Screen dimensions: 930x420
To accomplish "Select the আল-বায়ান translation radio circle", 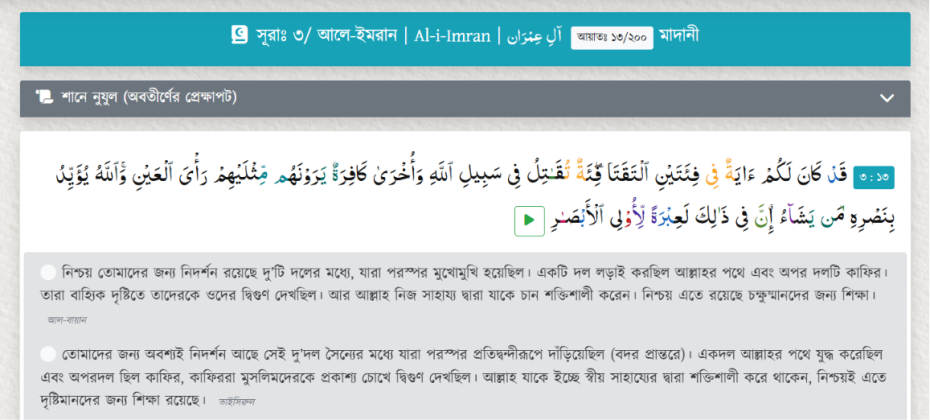I will 48,273.
